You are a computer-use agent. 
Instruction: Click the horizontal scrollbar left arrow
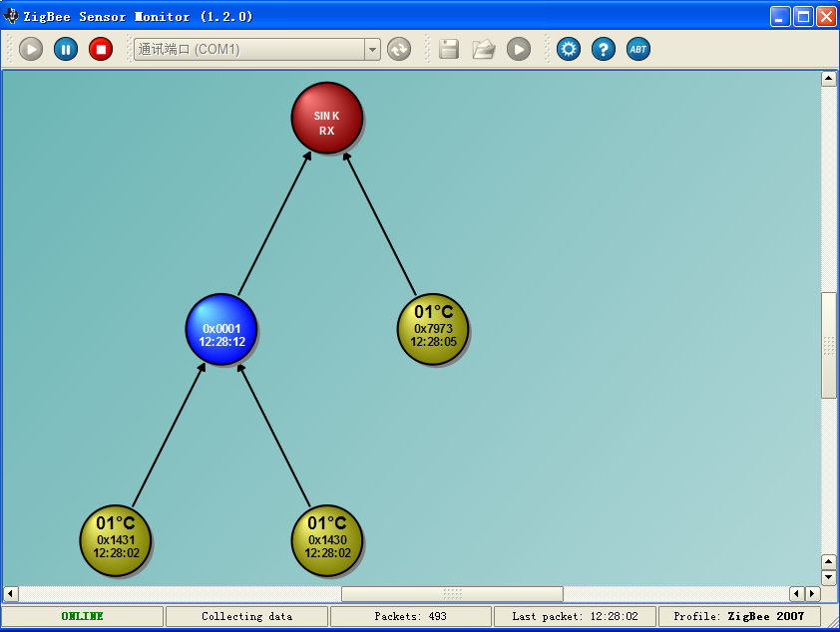pos(11,594)
